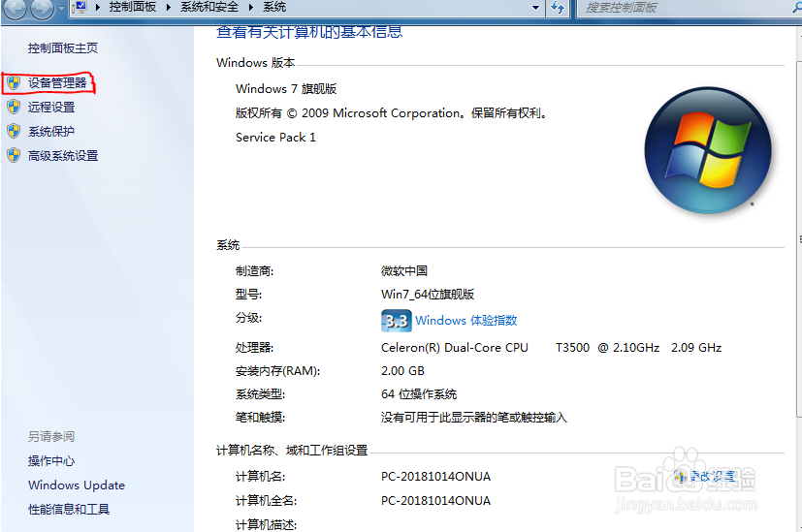Select 系统和安全 breadcrumb in address bar
Viewport: 802px width, 532px height.
pos(209,7)
